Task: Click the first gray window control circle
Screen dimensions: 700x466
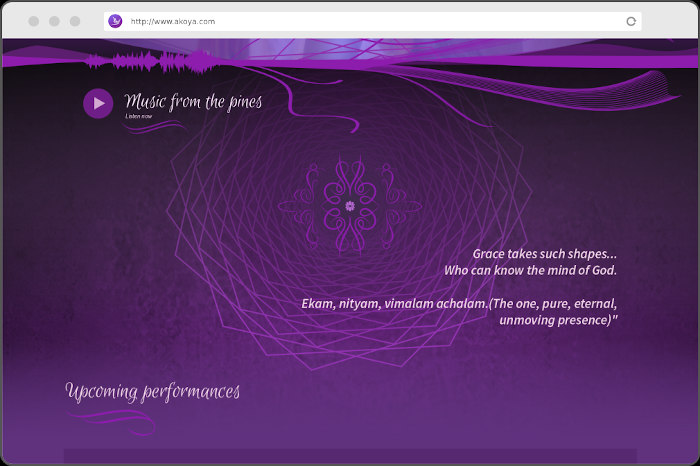Action: coord(34,21)
